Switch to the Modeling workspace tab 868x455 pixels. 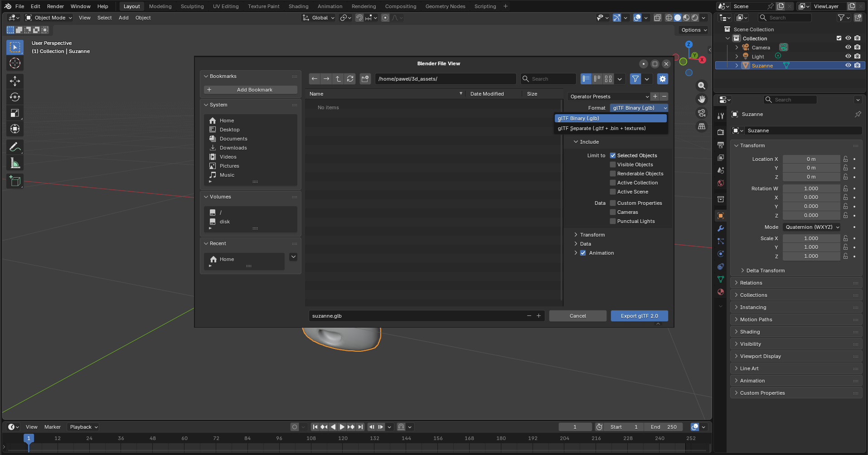(160, 6)
